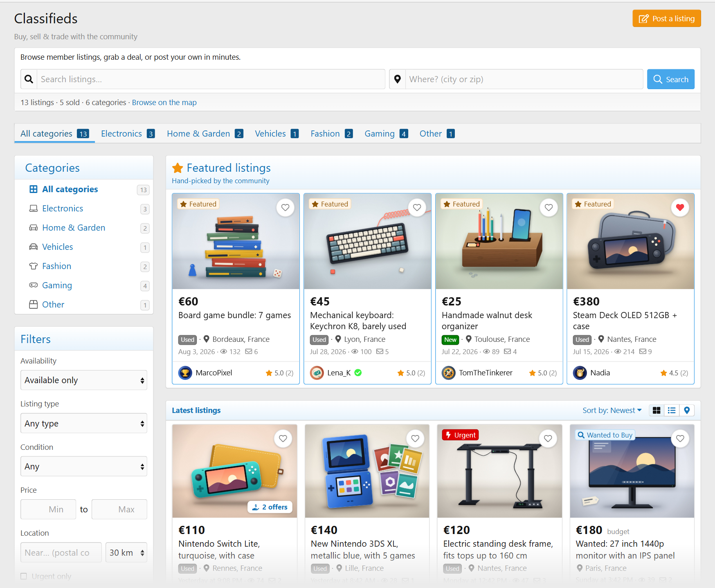Click the blue Search button
This screenshot has width=715, height=588.
pos(671,79)
